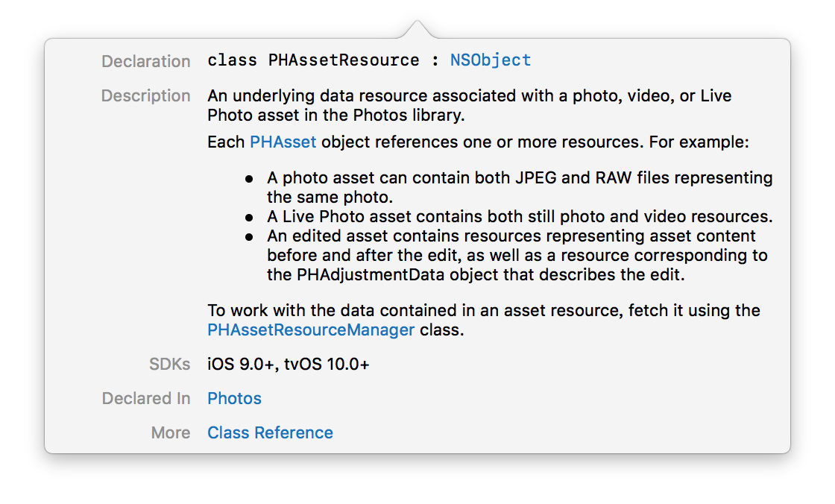Click the iOS 9.0+, tvOS 10.0+ text
The image size is (835, 504).
pos(288,365)
